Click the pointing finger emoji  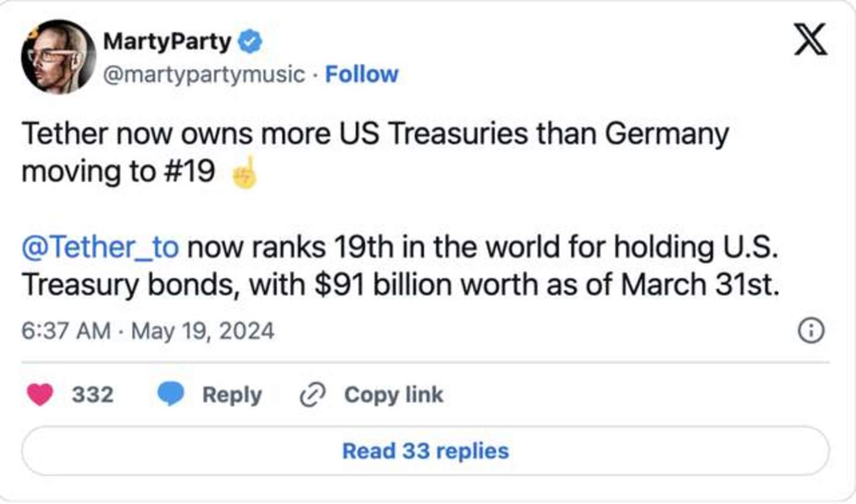pos(244,173)
